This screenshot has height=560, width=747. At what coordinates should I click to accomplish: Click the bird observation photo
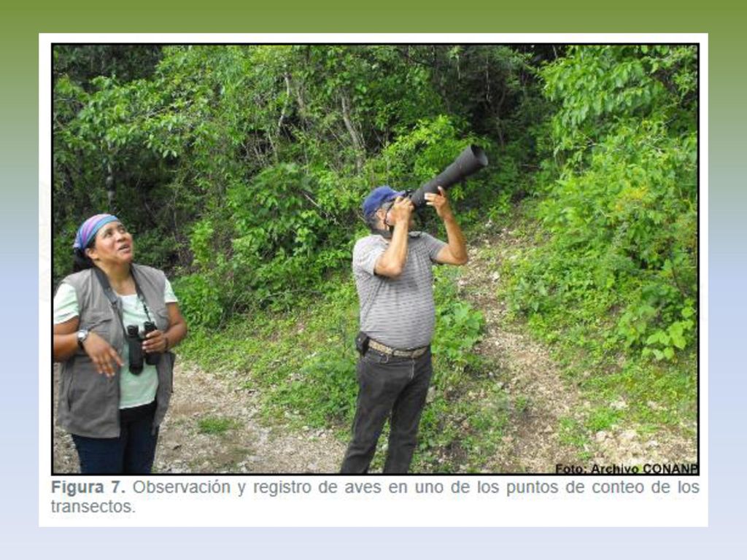click(x=376, y=259)
